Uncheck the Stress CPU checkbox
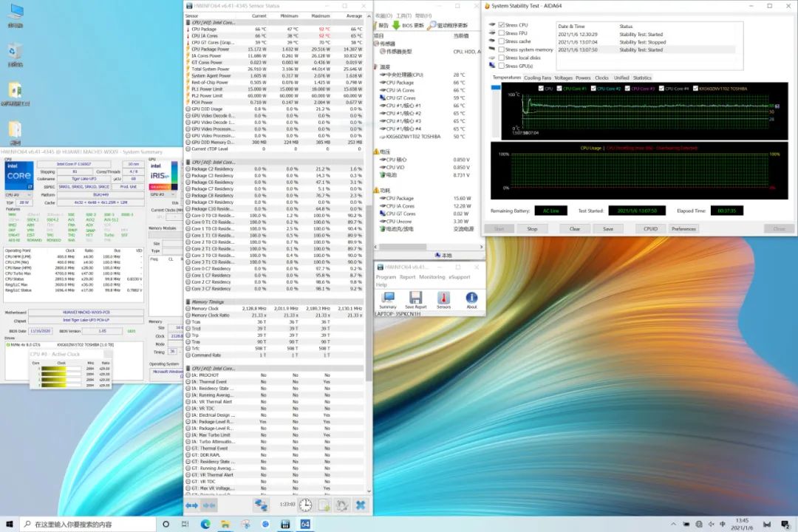 (x=502, y=25)
